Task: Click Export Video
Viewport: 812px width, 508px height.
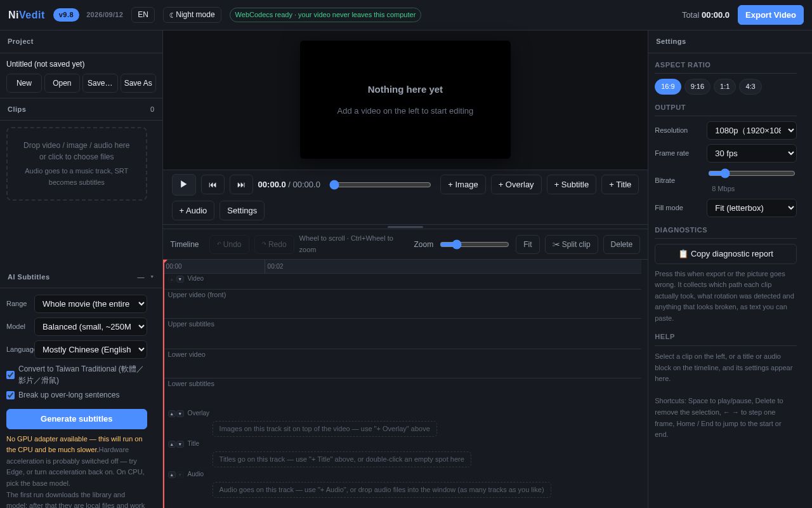Action: pos(771,15)
